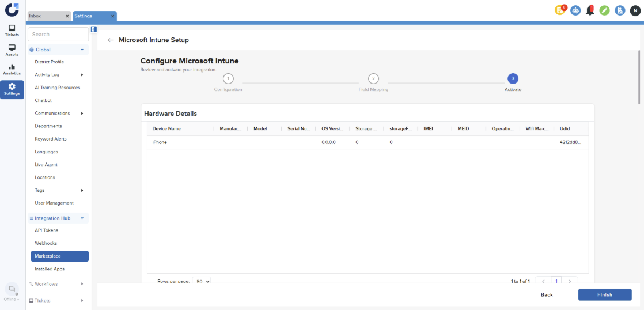
Task: Open Tickets from the left rail
Action: (12, 31)
